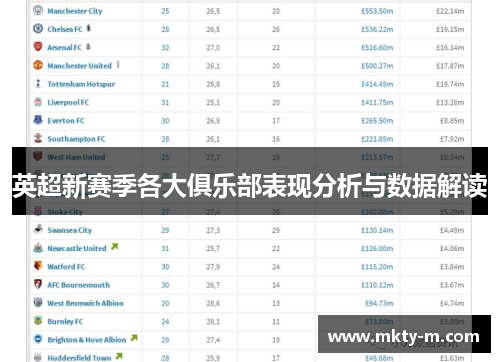Click the Burnley FC club crest
This screenshot has height=362, width=500.
38,321
